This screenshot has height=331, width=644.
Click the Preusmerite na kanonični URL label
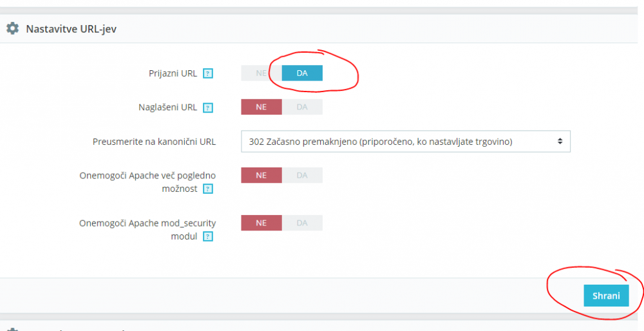(x=154, y=141)
